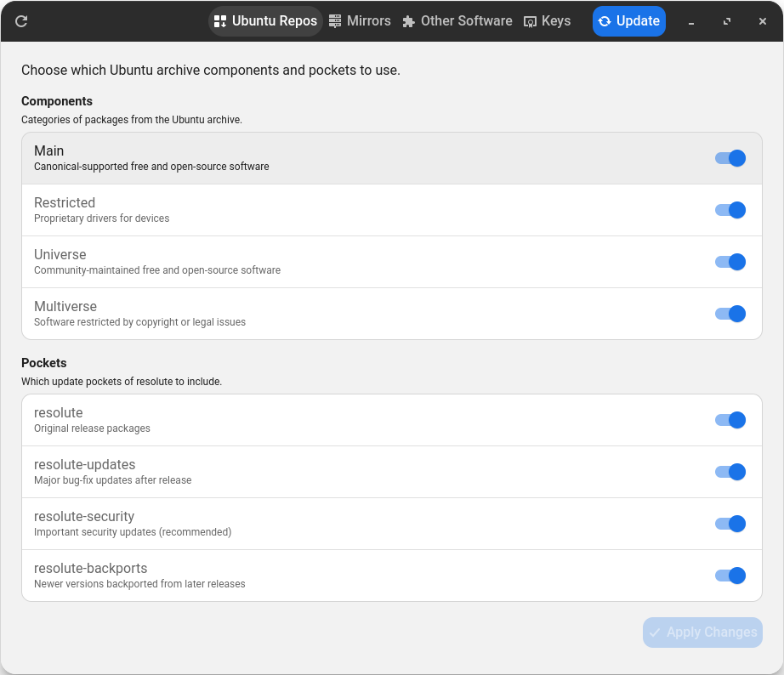Close the window
The height and width of the screenshot is (675, 784).
point(763,21)
